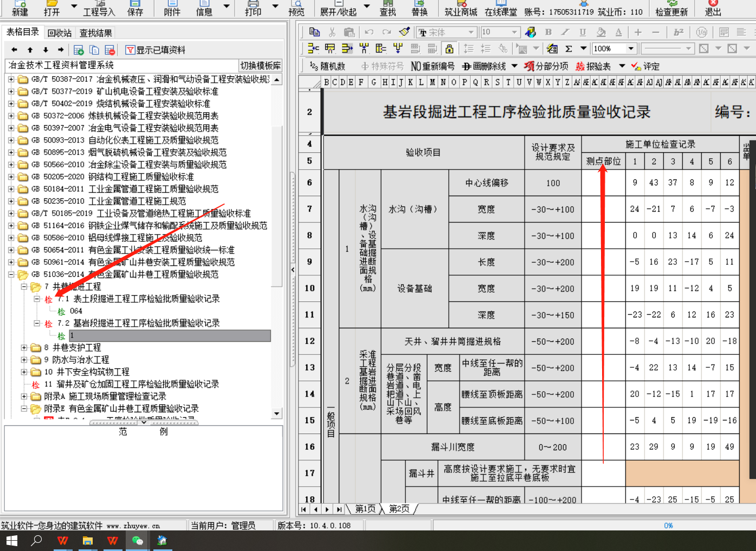Expand 9 防水与治水工程 node

(24, 360)
